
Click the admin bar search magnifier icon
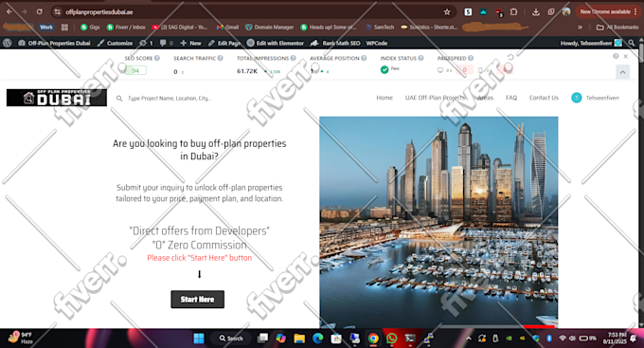coord(632,43)
